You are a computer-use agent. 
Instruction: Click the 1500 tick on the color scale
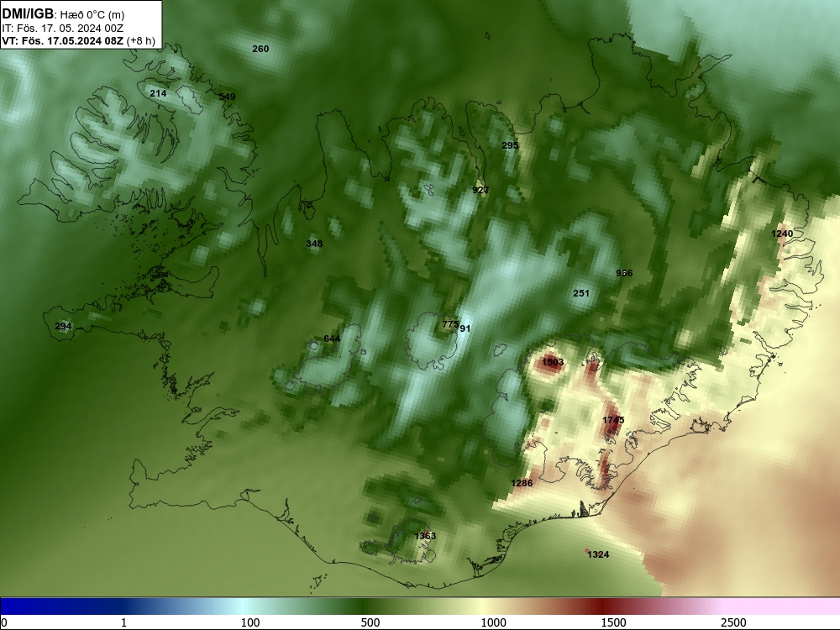coord(613,622)
